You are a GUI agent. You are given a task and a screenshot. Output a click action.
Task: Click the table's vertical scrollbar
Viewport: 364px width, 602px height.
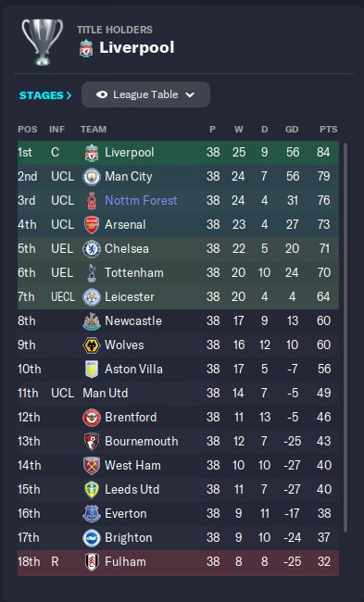(x=345, y=337)
